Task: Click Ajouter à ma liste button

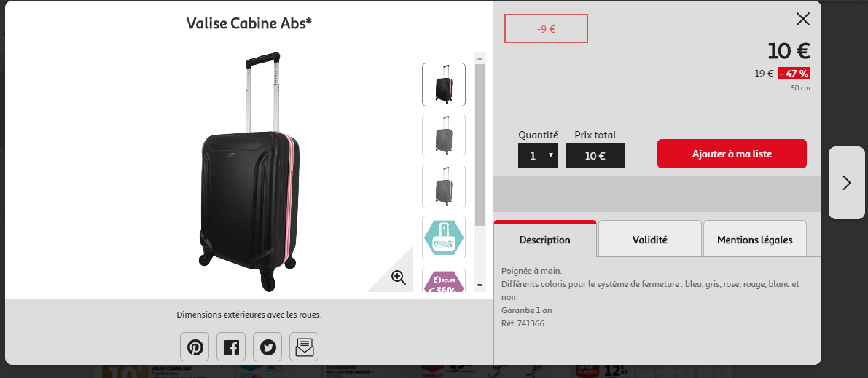Action: [732, 154]
